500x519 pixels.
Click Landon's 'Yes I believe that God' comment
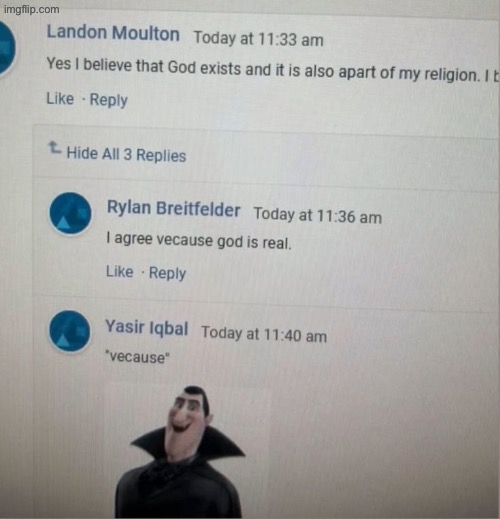click(x=273, y=69)
